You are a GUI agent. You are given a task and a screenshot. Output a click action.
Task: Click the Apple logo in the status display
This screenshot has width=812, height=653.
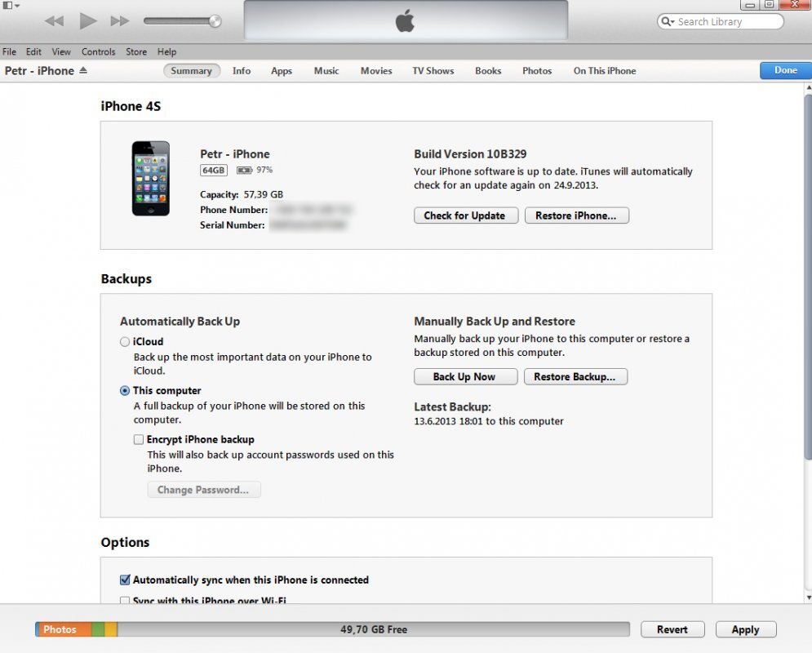tap(404, 20)
